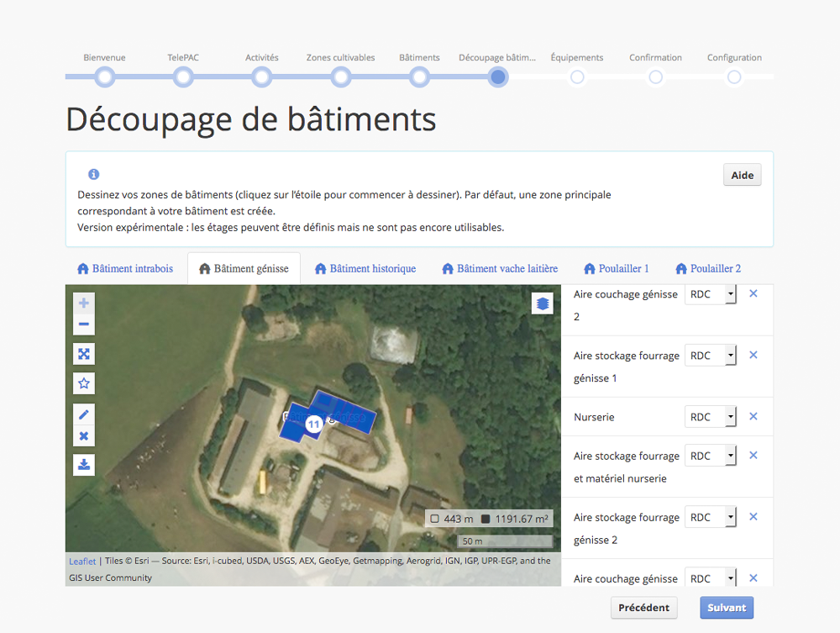Zoom in on the map
This screenshot has width=840, height=633.
coord(83,303)
